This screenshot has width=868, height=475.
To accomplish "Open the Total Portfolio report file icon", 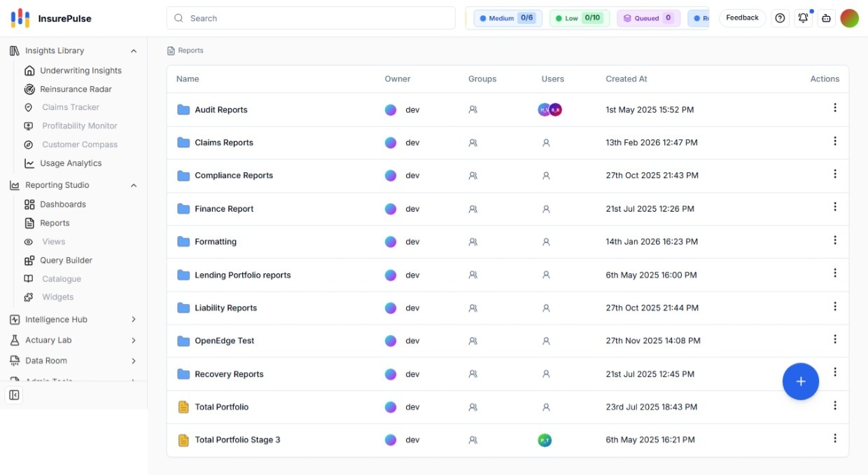I will (183, 407).
